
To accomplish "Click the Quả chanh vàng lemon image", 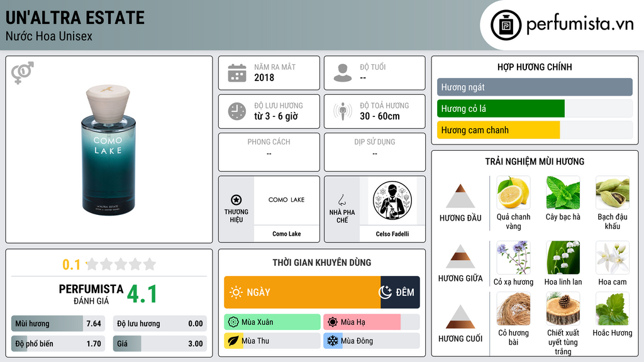I will click(513, 192).
